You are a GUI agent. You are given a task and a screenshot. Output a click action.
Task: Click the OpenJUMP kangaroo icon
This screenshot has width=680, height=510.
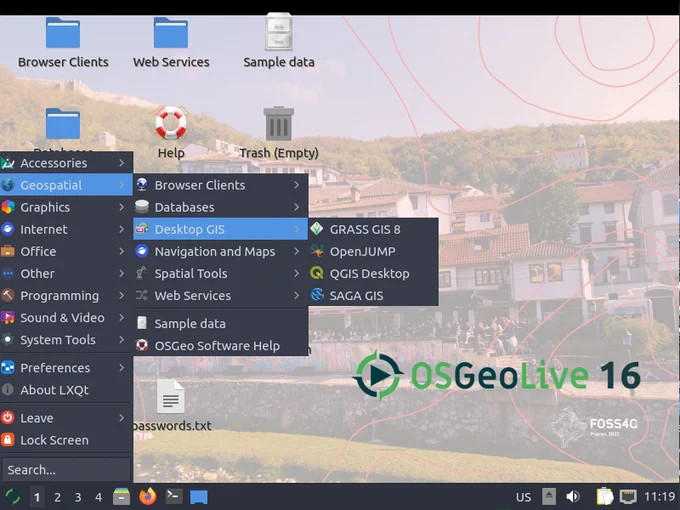point(317,251)
